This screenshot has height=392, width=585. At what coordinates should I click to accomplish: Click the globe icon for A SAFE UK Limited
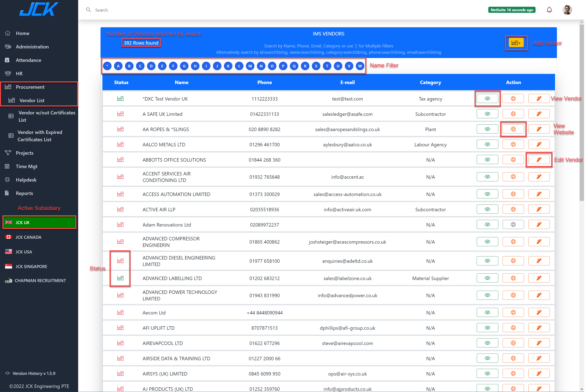(513, 114)
